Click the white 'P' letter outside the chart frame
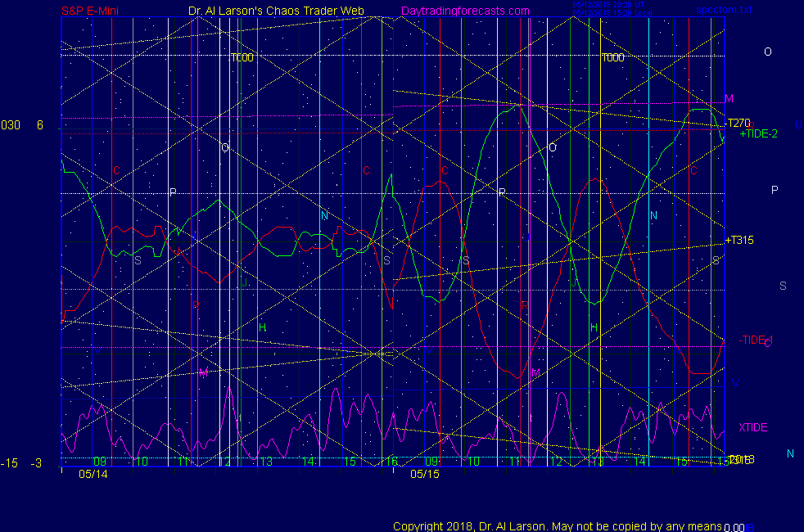This screenshot has width=804, height=532. click(x=775, y=190)
